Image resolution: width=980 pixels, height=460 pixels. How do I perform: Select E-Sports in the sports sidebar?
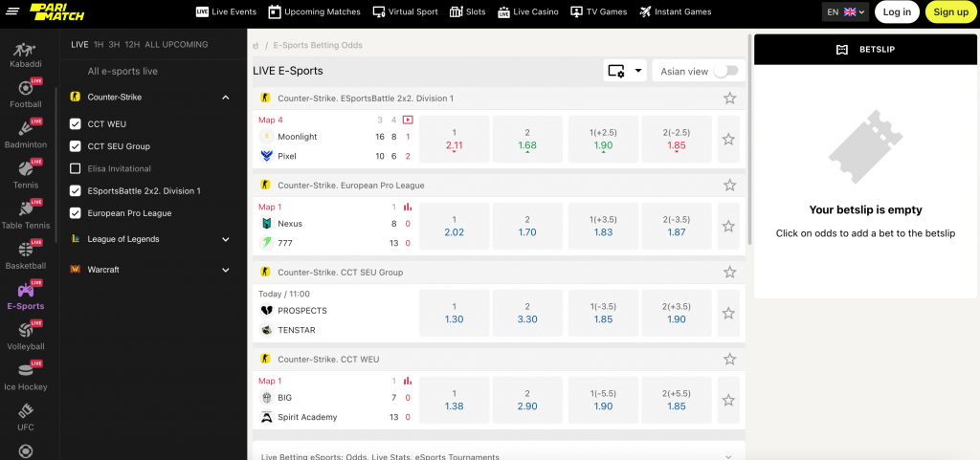(26, 296)
